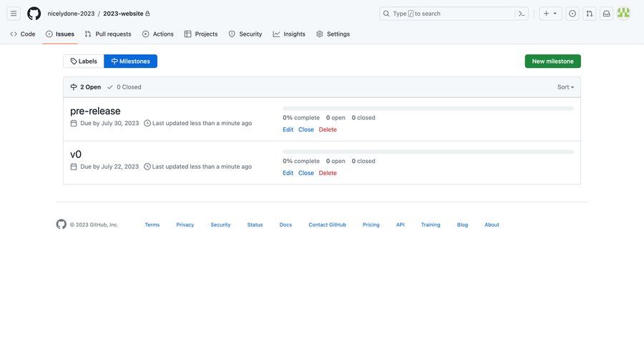
Task: Open the notifications inbox icon
Action: (x=606, y=14)
